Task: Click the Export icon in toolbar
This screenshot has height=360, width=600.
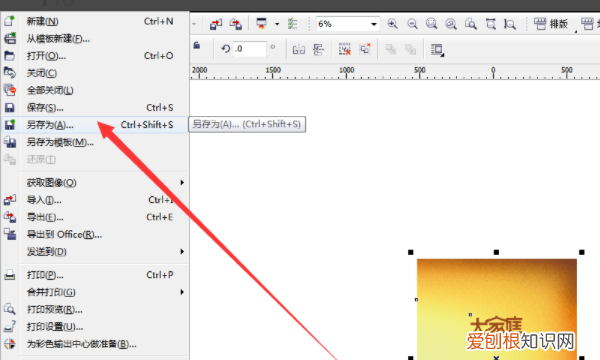Action: [236, 24]
